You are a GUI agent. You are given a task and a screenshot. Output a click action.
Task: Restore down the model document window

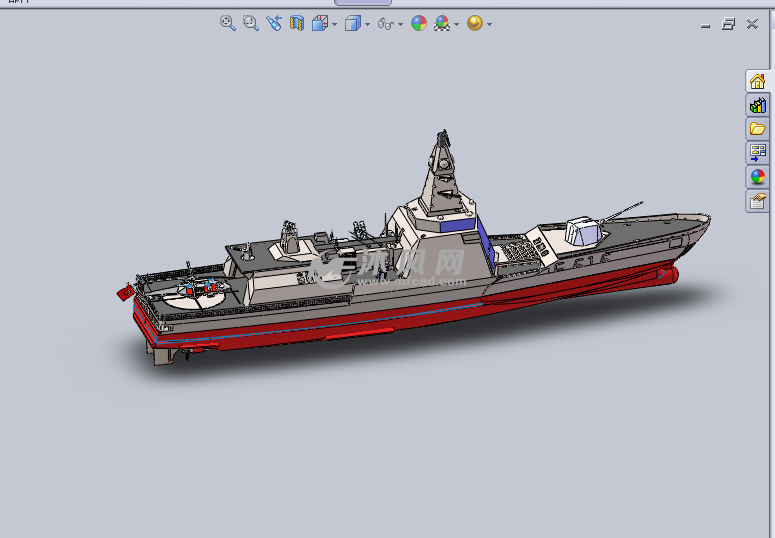click(728, 24)
